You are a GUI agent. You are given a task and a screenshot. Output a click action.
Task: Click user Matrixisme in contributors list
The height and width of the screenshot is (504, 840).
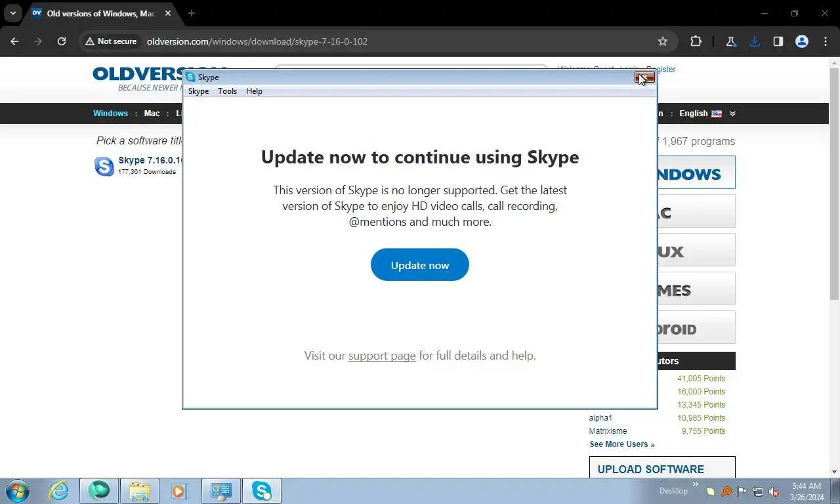pos(608,431)
